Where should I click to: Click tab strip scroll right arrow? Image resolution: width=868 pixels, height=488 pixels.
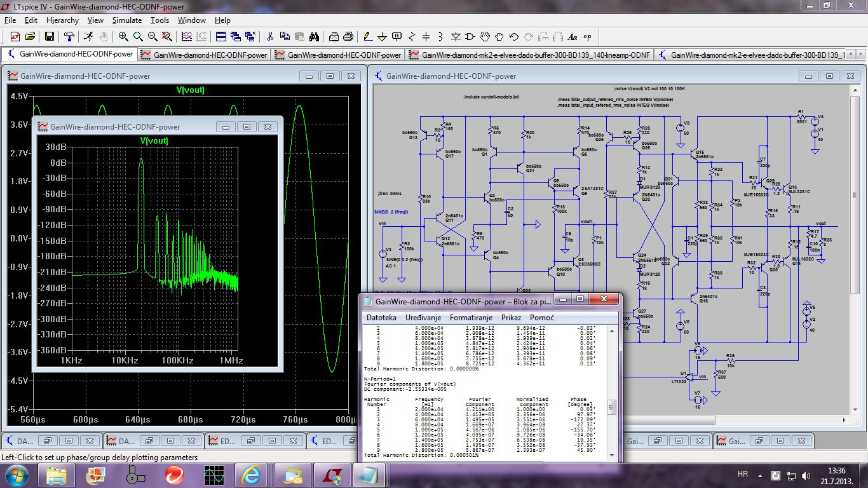tap(861, 55)
